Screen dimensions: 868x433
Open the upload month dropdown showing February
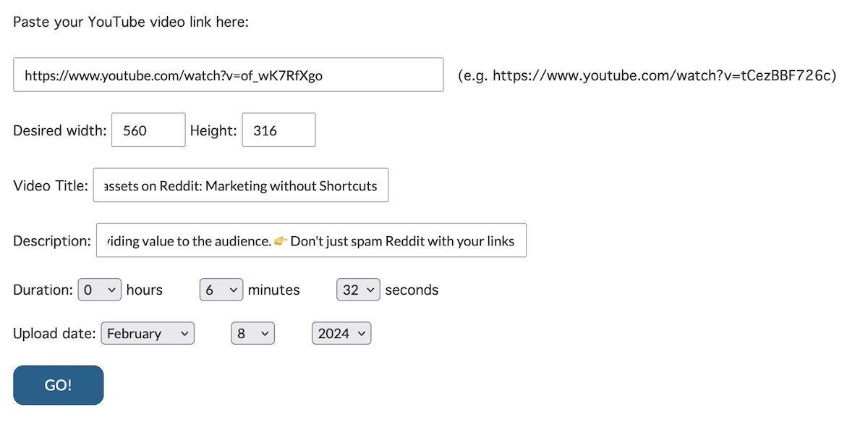(x=148, y=333)
